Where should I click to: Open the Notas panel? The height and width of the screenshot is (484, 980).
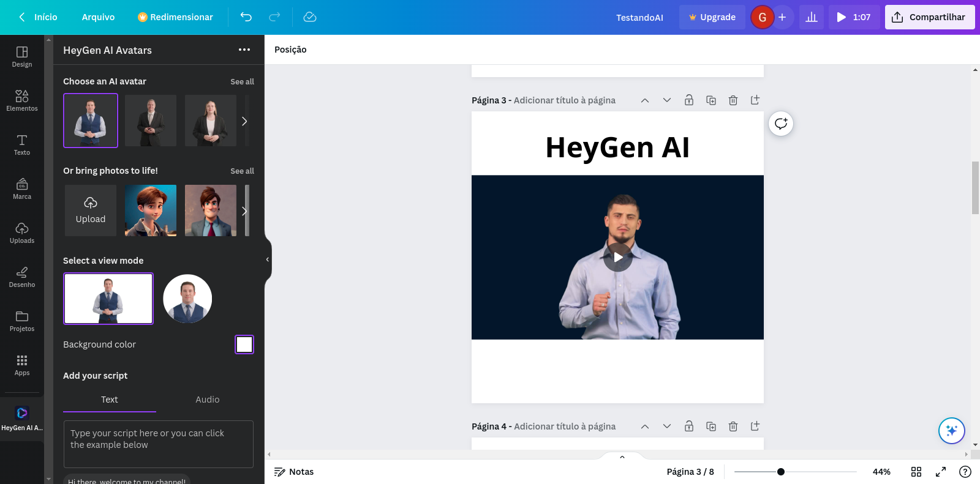point(294,472)
